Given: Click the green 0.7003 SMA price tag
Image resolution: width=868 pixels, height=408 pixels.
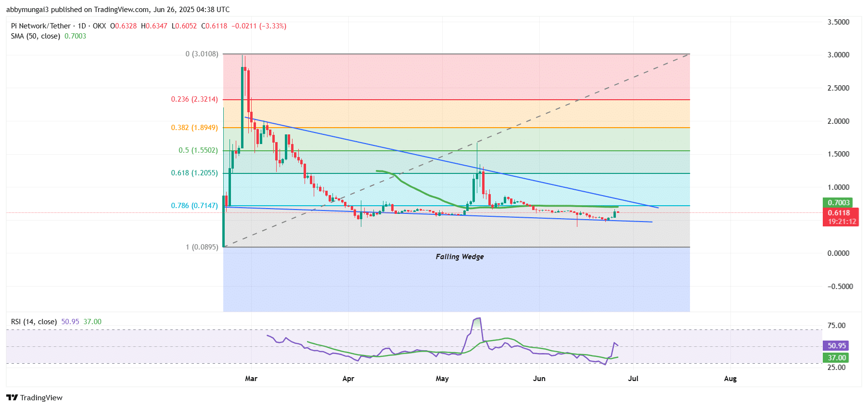Looking at the screenshot, I should pos(838,203).
